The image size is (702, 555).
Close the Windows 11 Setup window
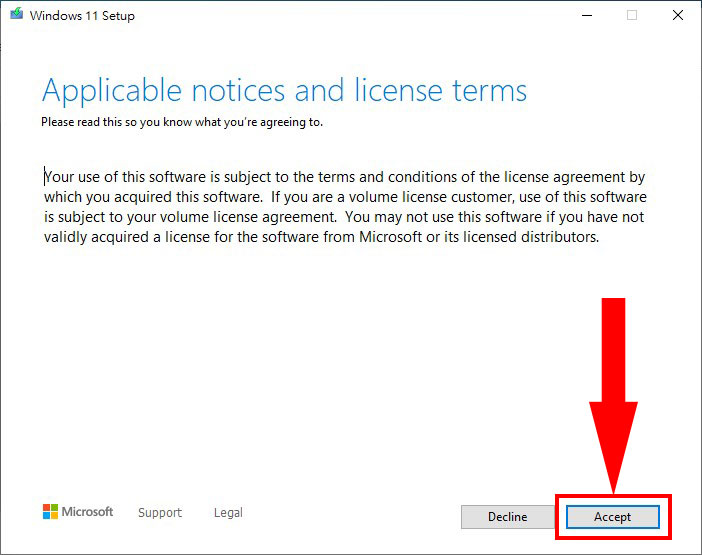[678, 16]
